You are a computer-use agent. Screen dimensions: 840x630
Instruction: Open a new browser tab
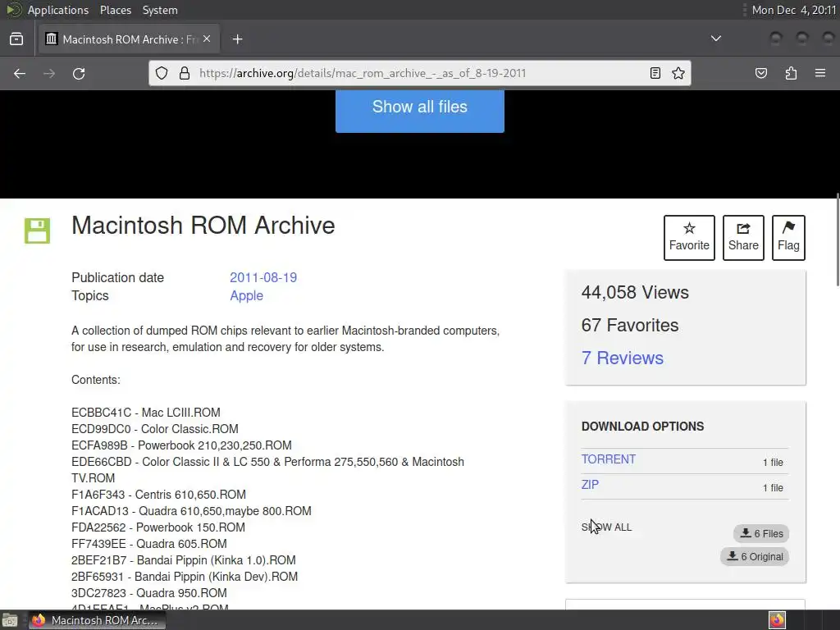(x=237, y=39)
